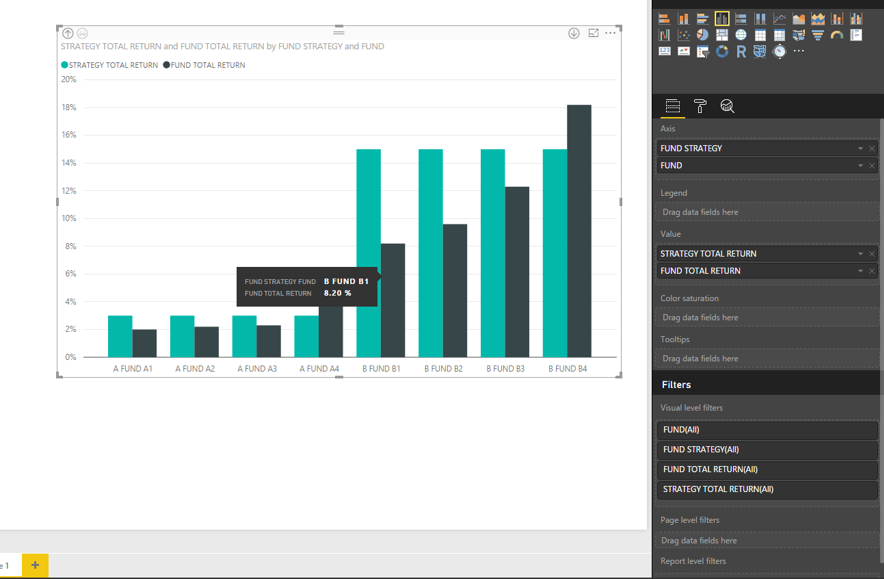Expand the FUND STRATEGY(All) filter card
The image size is (884, 579).
click(767, 449)
